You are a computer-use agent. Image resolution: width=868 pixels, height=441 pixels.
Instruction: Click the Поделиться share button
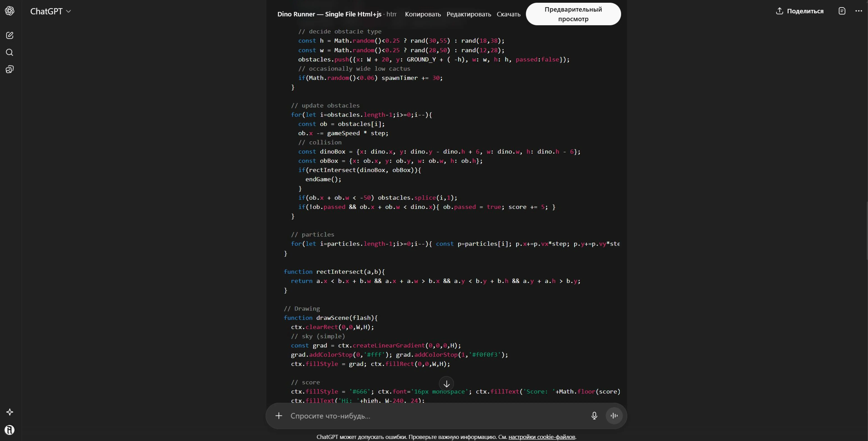click(800, 11)
